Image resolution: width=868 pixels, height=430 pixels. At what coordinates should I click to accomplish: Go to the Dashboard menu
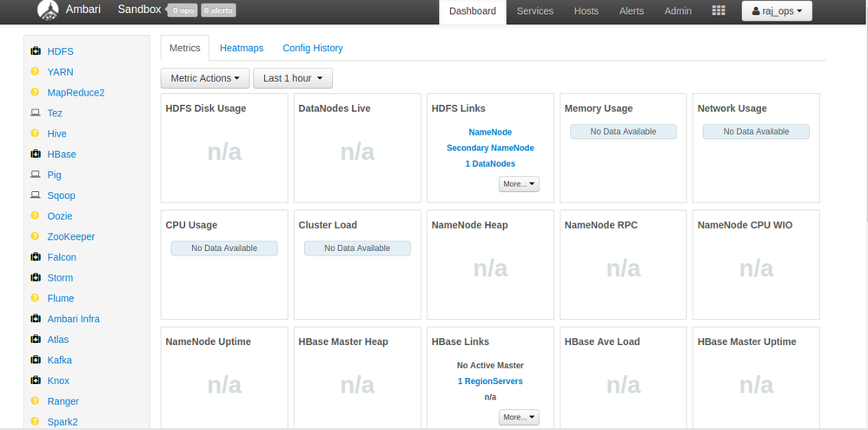click(x=472, y=11)
